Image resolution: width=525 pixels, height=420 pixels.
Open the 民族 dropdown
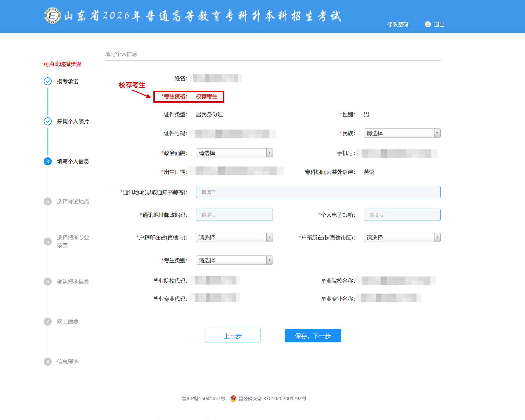402,133
